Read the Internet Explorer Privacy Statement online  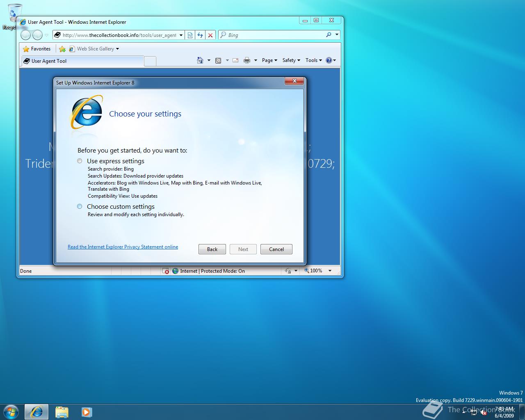pyautogui.click(x=123, y=247)
